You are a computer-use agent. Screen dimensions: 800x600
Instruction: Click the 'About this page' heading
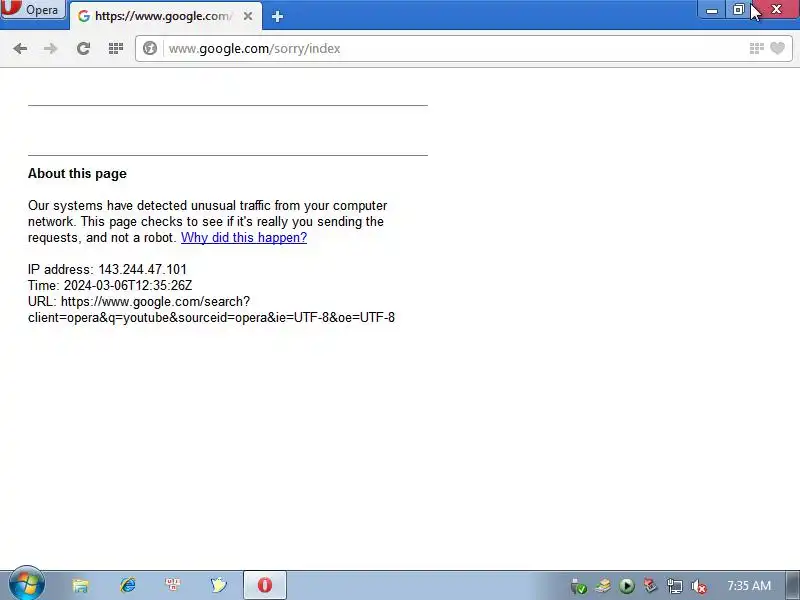point(77,173)
